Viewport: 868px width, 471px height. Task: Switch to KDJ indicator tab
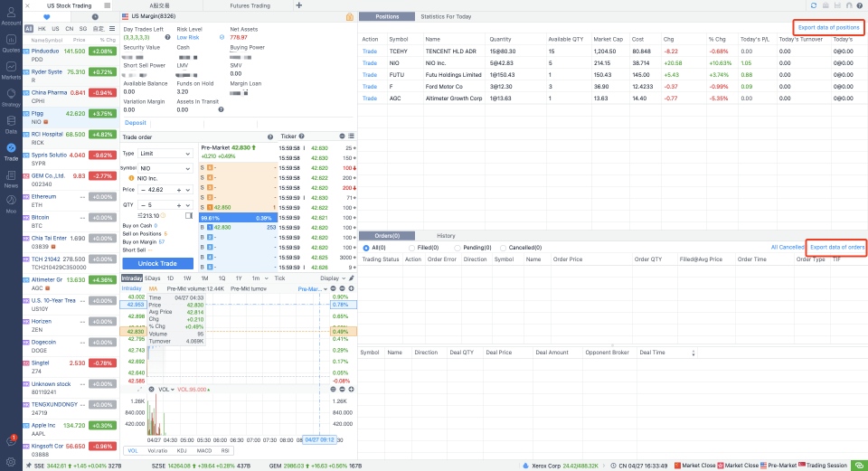(x=182, y=450)
